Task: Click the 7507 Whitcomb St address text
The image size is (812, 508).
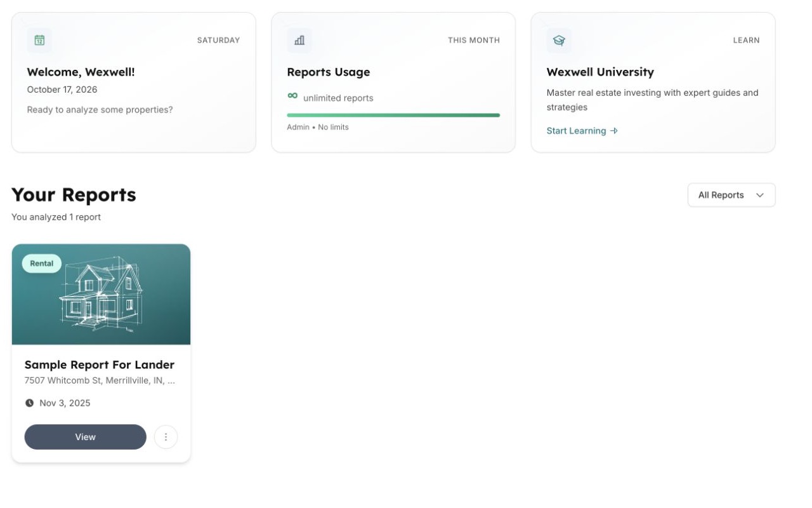Action: pyautogui.click(x=100, y=380)
